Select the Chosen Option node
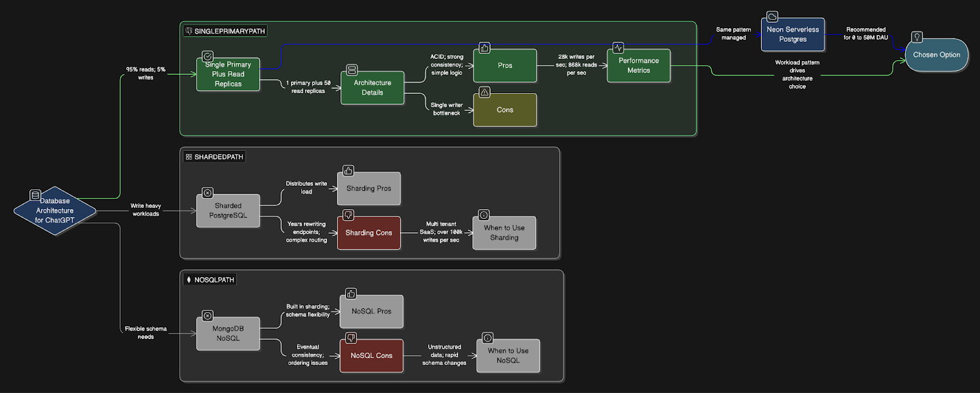 point(937,55)
